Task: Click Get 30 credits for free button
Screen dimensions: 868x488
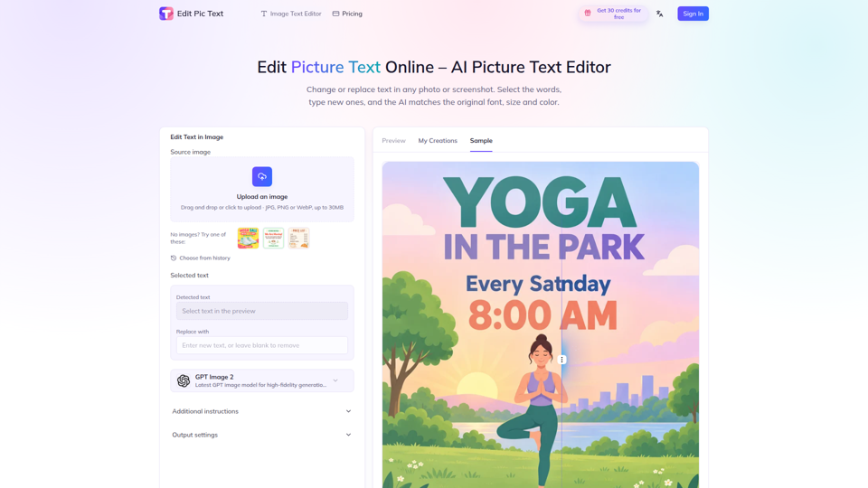Action: pos(613,14)
